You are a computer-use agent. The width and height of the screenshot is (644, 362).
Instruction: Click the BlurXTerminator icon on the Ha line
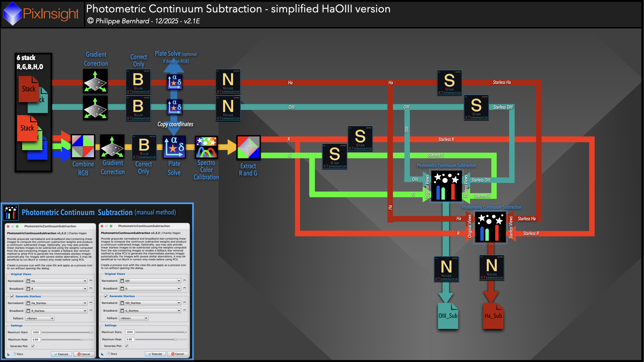tap(138, 81)
